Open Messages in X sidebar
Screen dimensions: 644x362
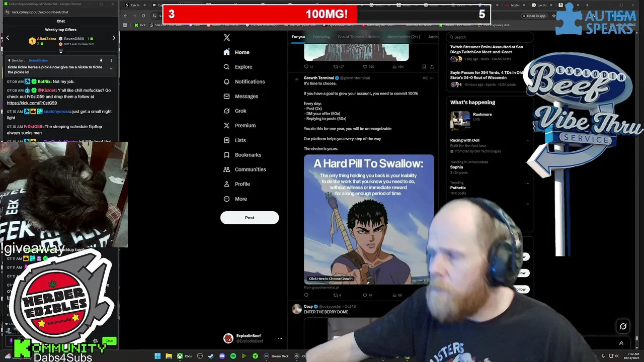[241, 96]
